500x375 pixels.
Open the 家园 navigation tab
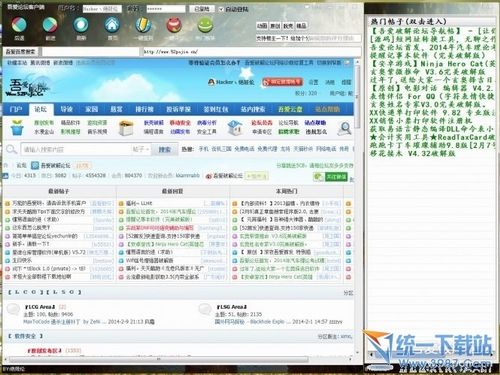tap(91, 109)
